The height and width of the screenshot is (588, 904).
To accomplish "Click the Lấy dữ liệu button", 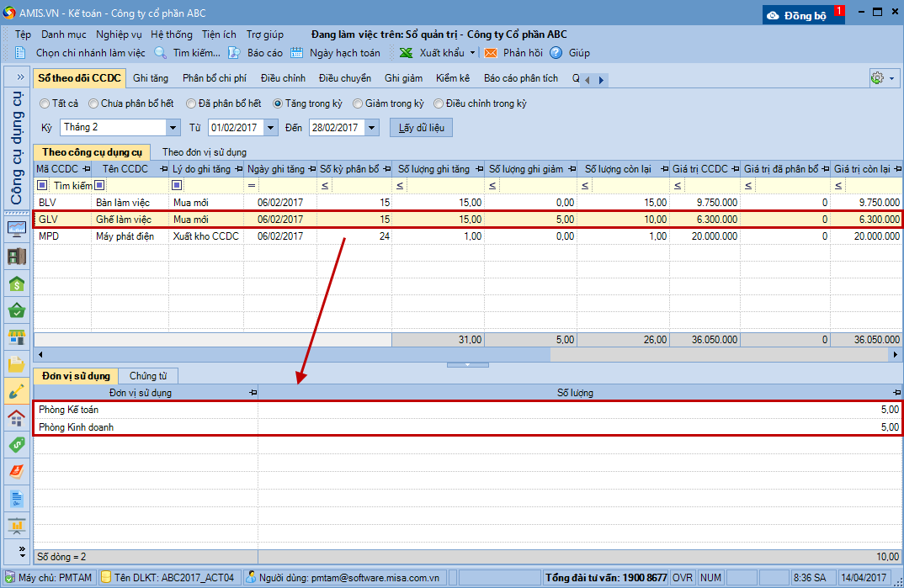I will pos(422,128).
